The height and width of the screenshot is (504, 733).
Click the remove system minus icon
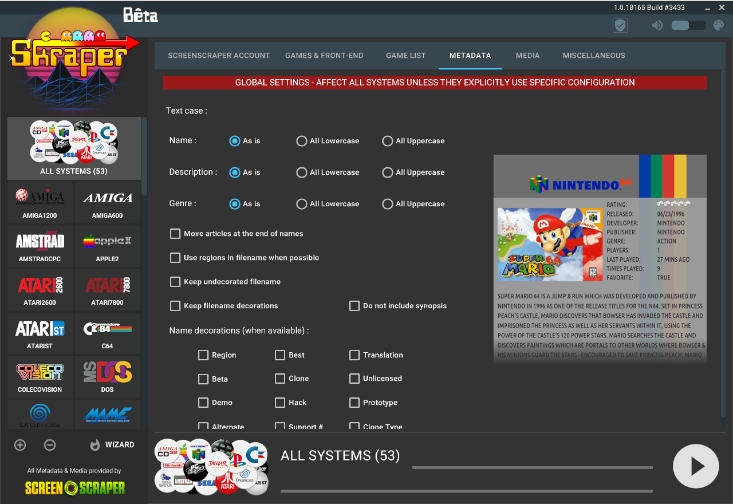click(x=50, y=445)
